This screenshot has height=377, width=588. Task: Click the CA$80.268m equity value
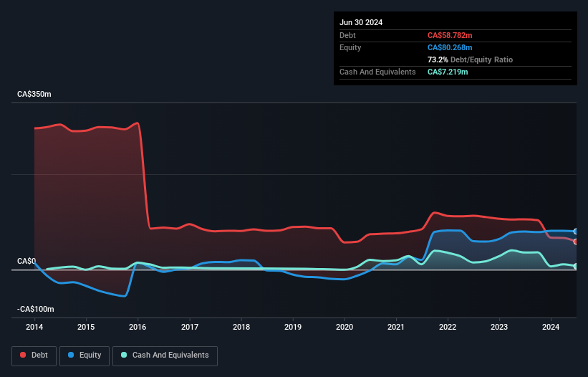[x=450, y=47]
